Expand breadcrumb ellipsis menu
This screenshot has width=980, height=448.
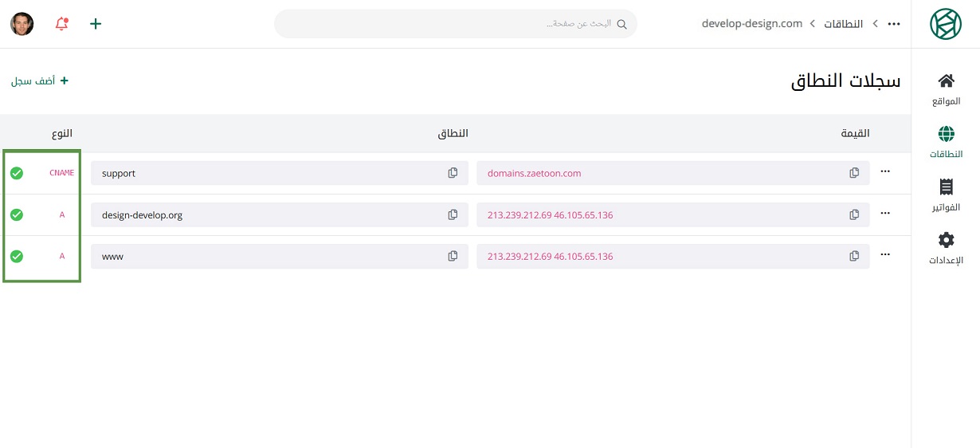(894, 24)
